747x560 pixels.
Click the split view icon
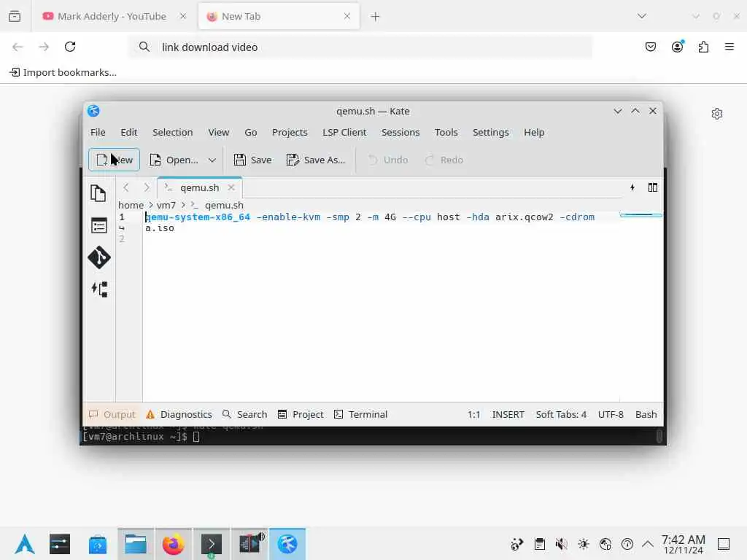pos(653,187)
